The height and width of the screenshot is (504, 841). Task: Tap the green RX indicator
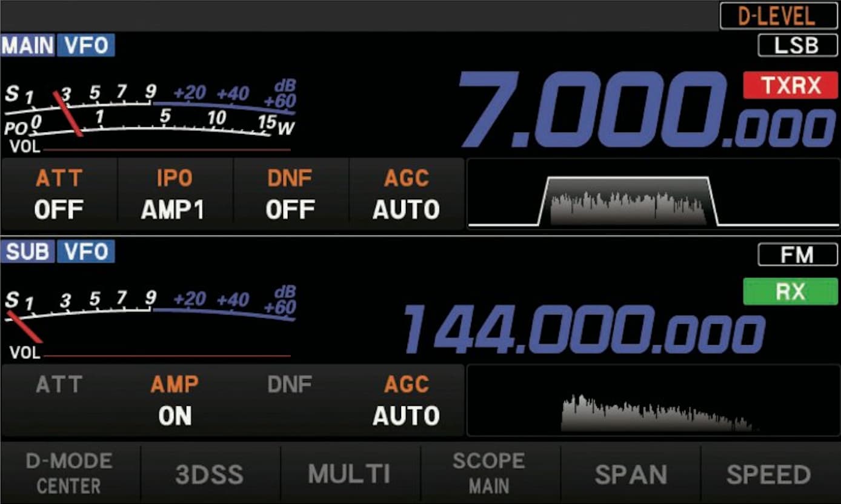pyautogui.click(x=791, y=292)
